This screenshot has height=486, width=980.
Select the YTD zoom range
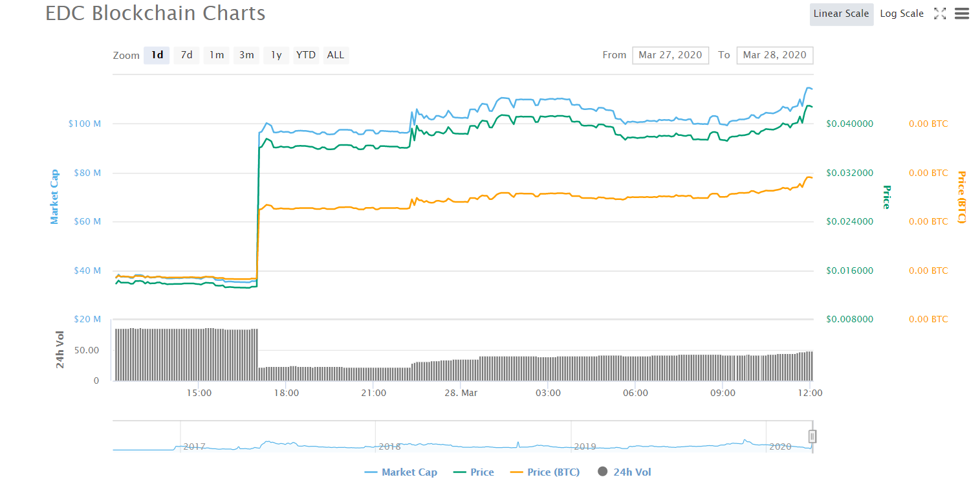tap(306, 55)
